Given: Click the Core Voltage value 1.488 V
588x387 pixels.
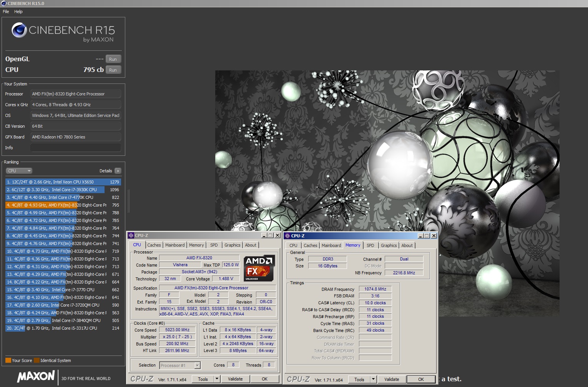Looking at the screenshot, I should (x=226, y=279).
